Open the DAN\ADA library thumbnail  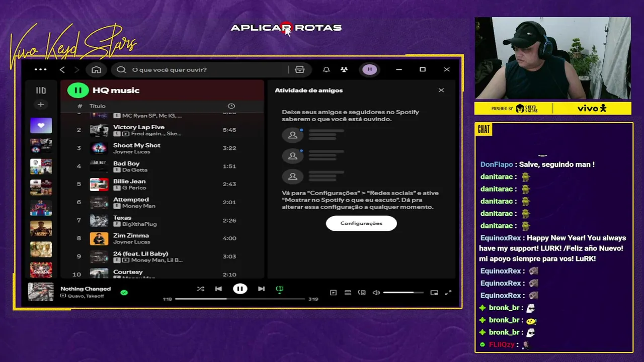(x=41, y=270)
